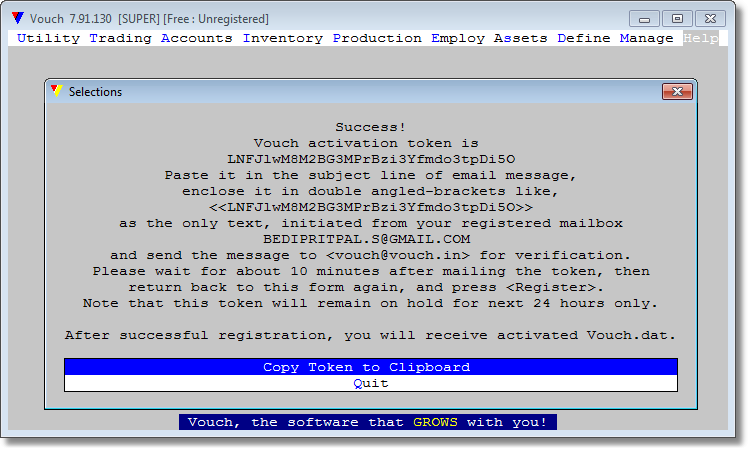
Task: Click the line mentioning activated Vouch.dat
Action: [x=370, y=335]
